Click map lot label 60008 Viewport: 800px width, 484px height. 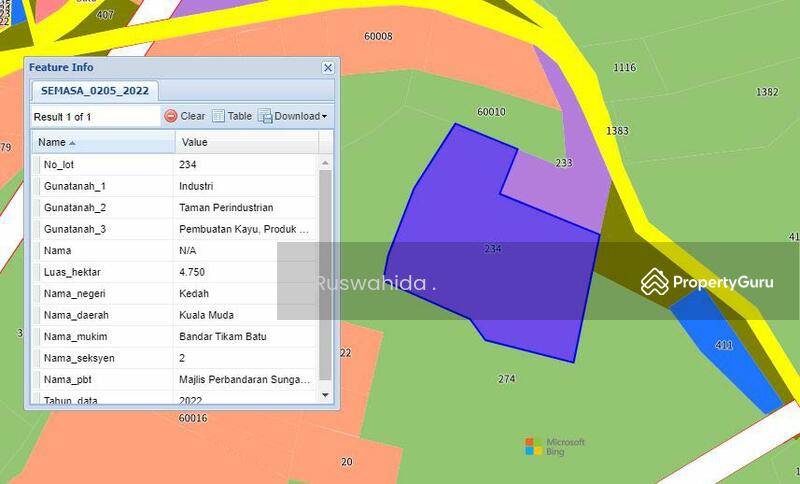pos(378,36)
